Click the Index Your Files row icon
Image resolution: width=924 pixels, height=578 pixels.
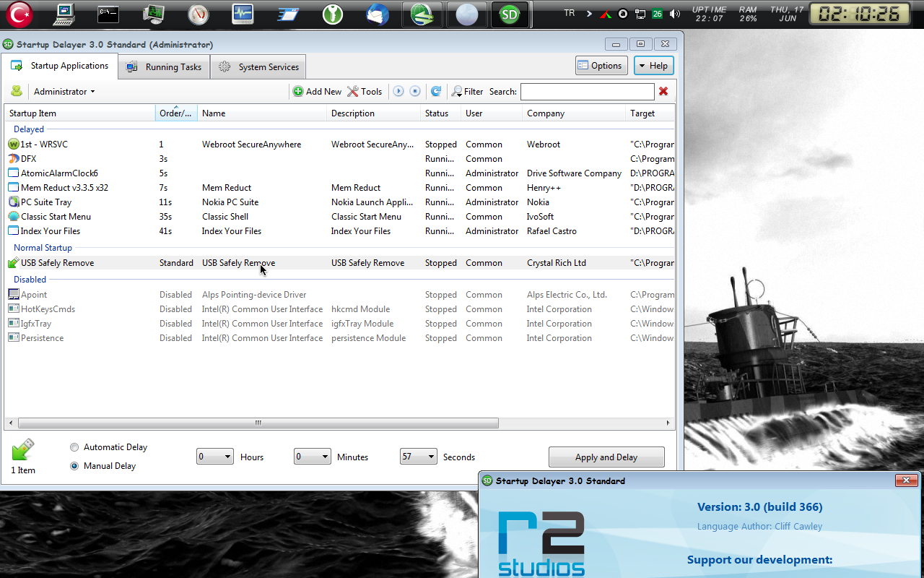coord(14,231)
